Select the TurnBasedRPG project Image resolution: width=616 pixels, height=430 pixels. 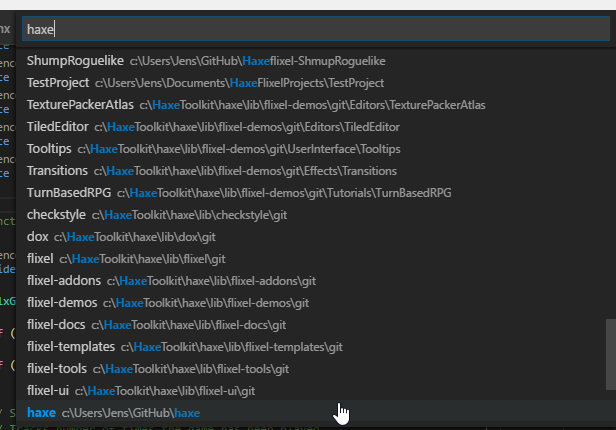[x=316, y=193]
